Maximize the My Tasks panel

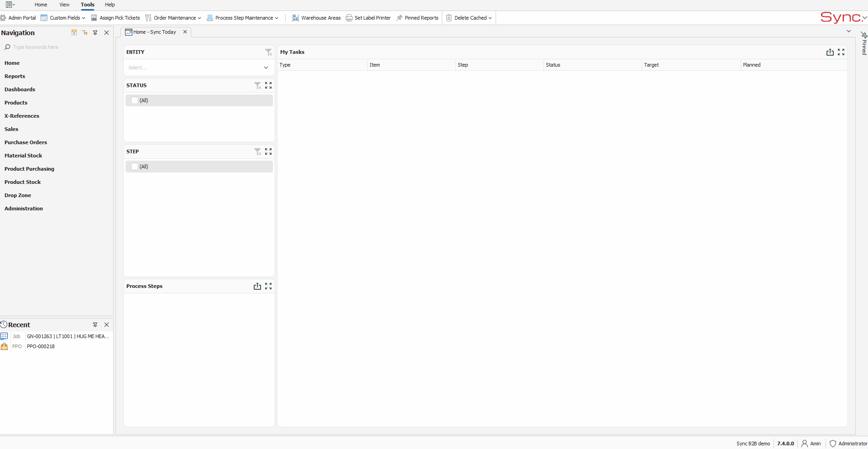[841, 52]
